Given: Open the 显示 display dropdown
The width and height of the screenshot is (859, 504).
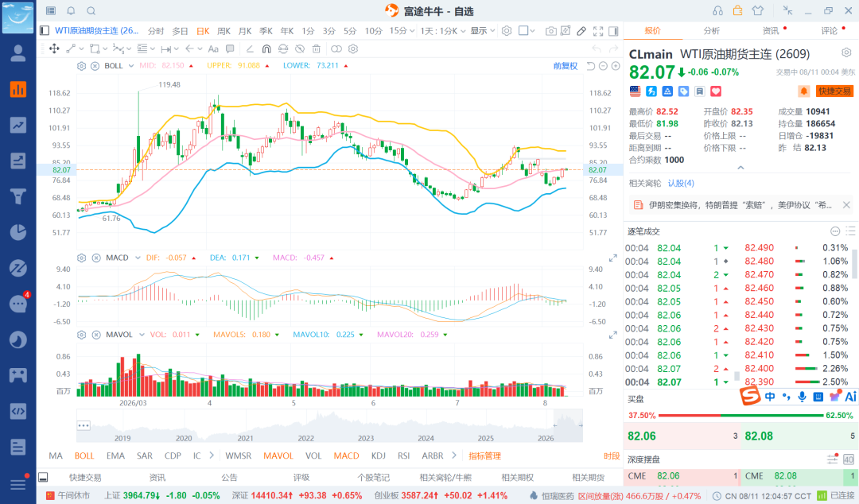Looking at the screenshot, I should [483, 31].
